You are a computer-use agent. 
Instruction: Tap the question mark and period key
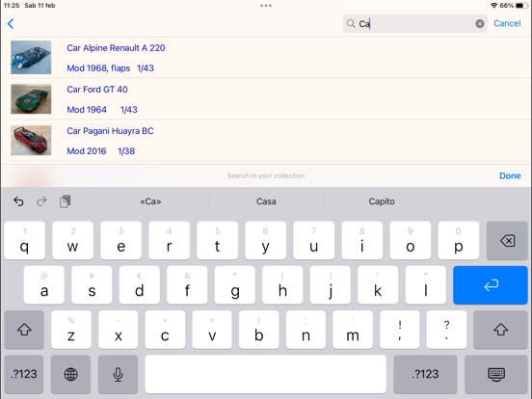point(446,330)
